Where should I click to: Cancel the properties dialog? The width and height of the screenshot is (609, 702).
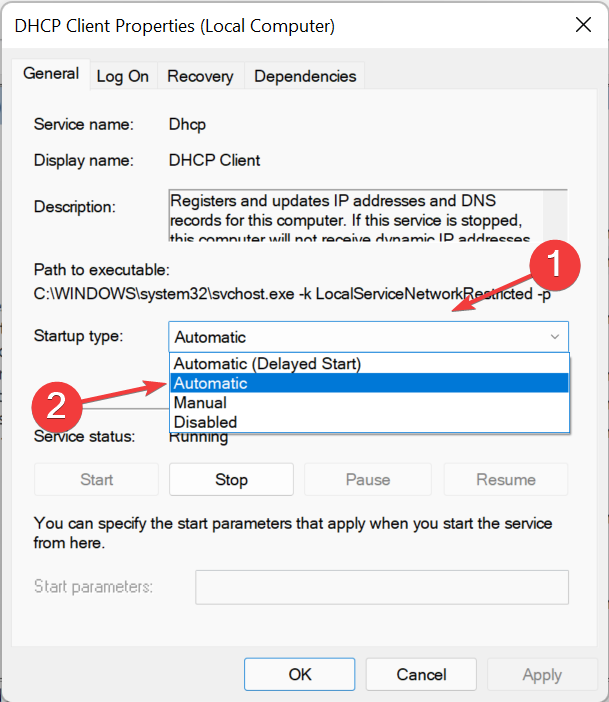click(421, 675)
